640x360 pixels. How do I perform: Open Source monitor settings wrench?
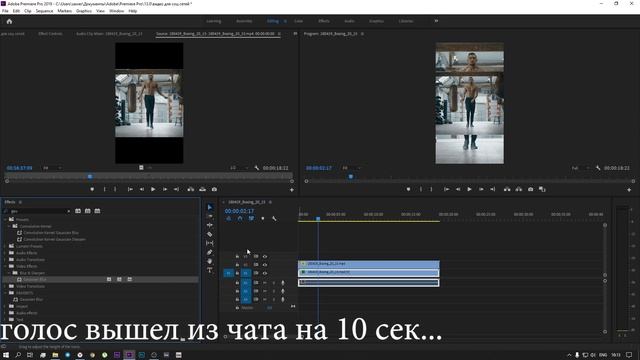click(256, 168)
